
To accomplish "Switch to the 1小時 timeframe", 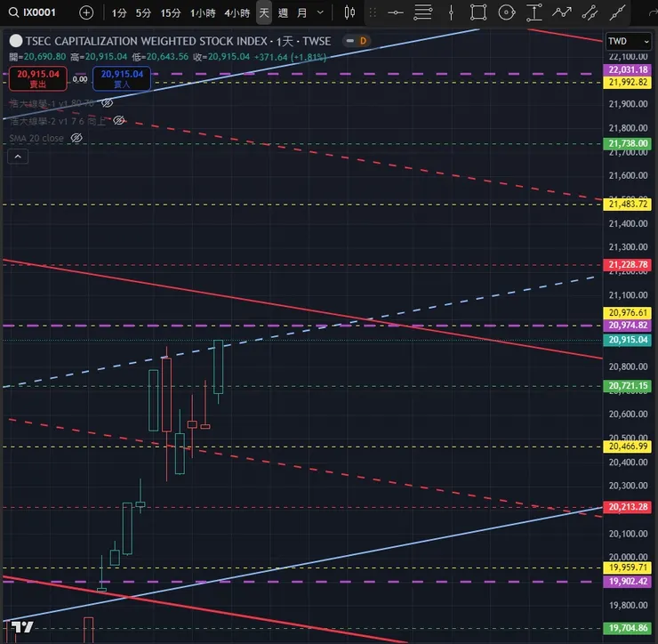I will (x=203, y=13).
